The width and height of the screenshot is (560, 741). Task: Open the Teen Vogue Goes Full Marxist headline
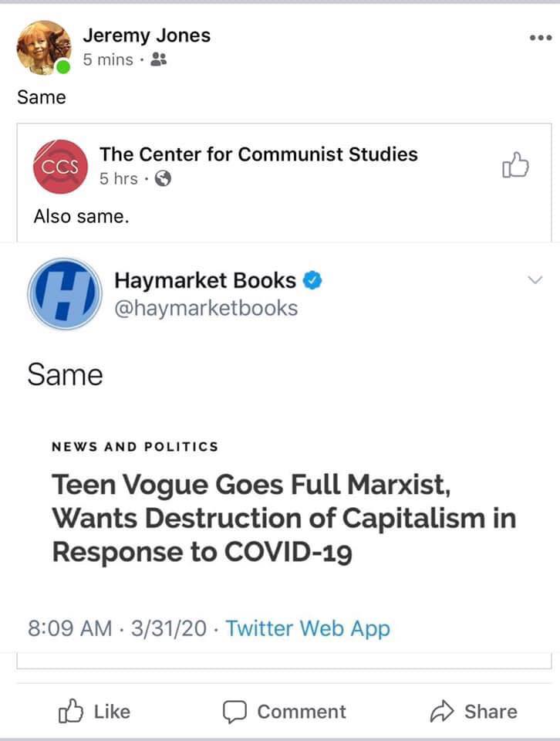284,518
